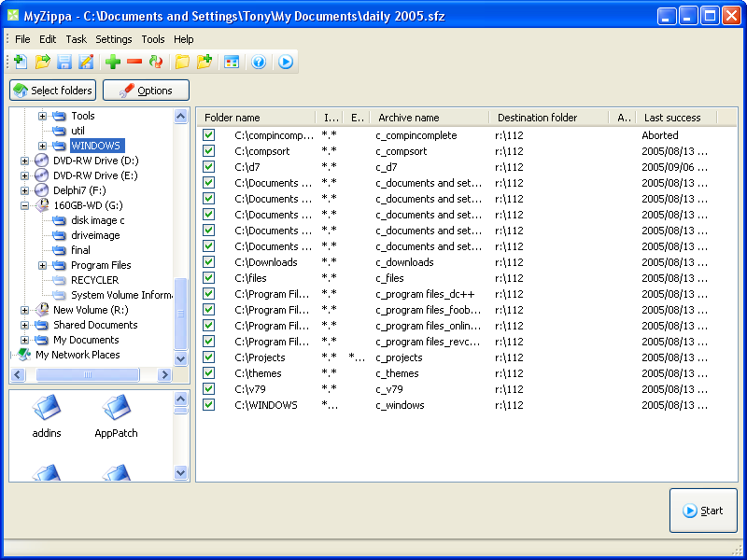
Task: Select My Network Places in tree
Action: click(78, 355)
